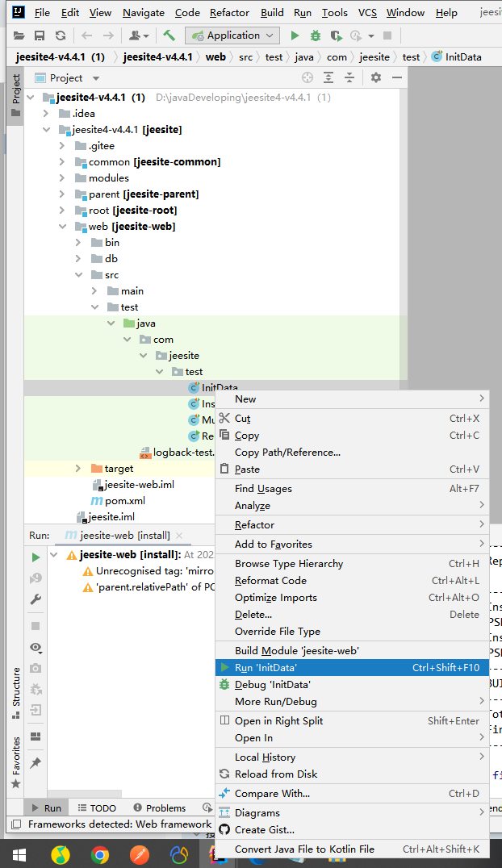Open the Chrome taskbar icon
The width and height of the screenshot is (502, 868).
100,855
